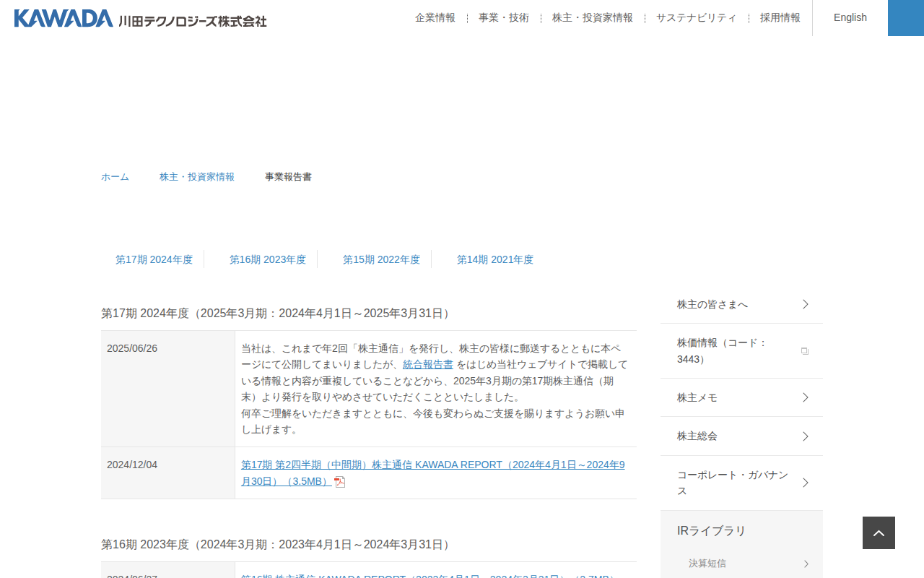Click chevron next to 決算短信
This screenshot has height=578, width=924.
pos(806,564)
